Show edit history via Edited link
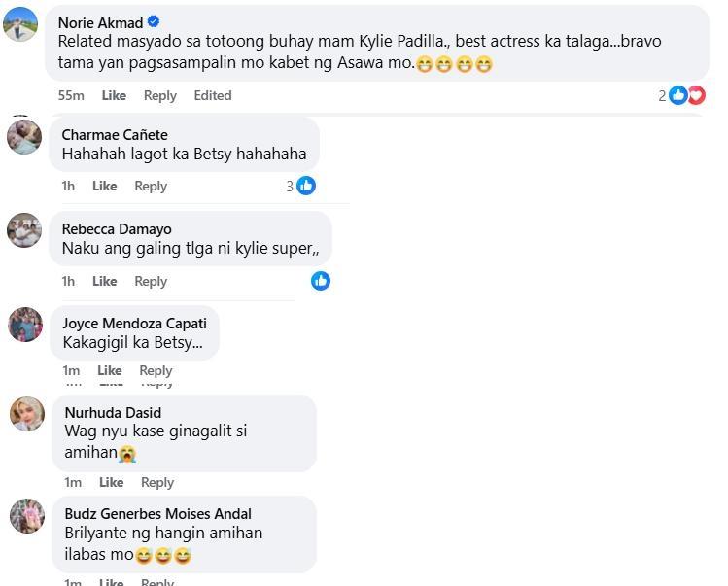This screenshot has height=586, width=728. (212, 95)
